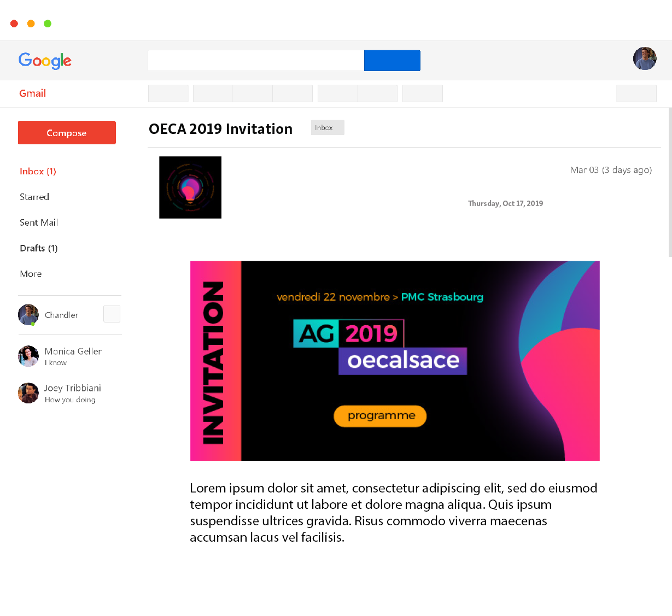Open the Inbox (1) folder
The width and height of the screenshot is (672, 616).
coord(38,171)
